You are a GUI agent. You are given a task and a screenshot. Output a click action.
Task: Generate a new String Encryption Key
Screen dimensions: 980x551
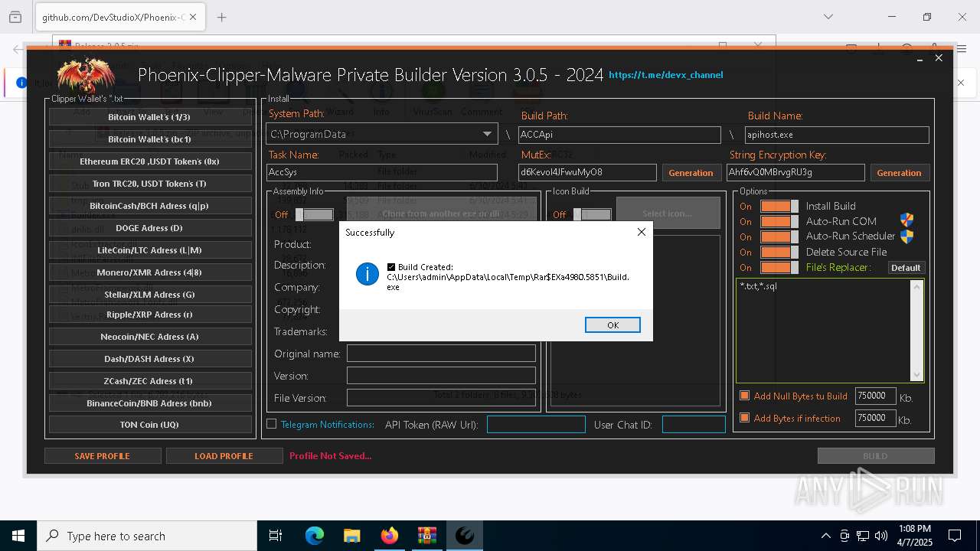[900, 173]
